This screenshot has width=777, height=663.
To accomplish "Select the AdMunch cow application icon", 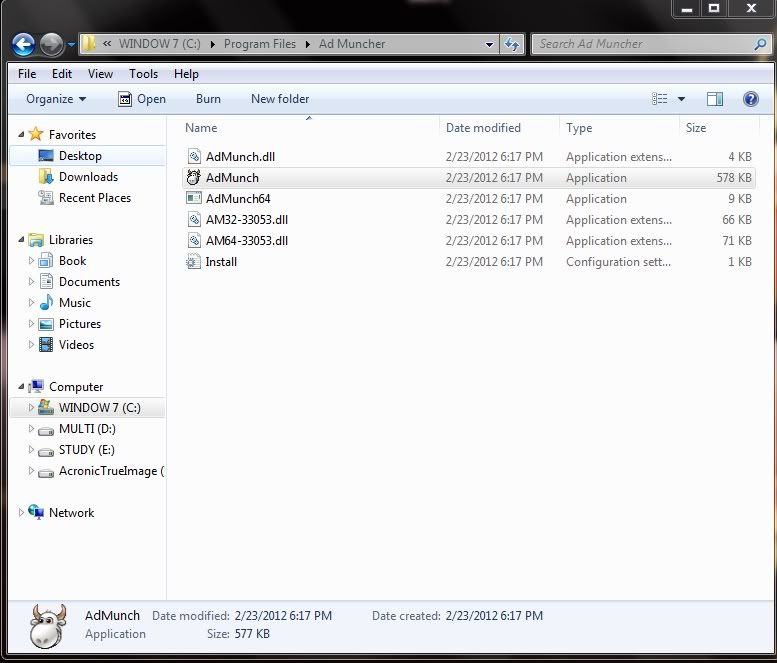I will click(x=194, y=177).
